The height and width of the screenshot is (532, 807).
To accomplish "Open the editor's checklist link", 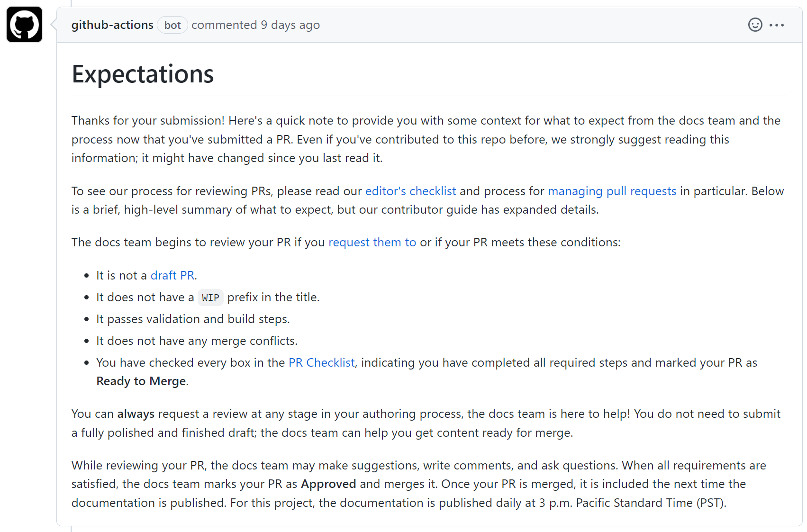I will coord(410,191).
